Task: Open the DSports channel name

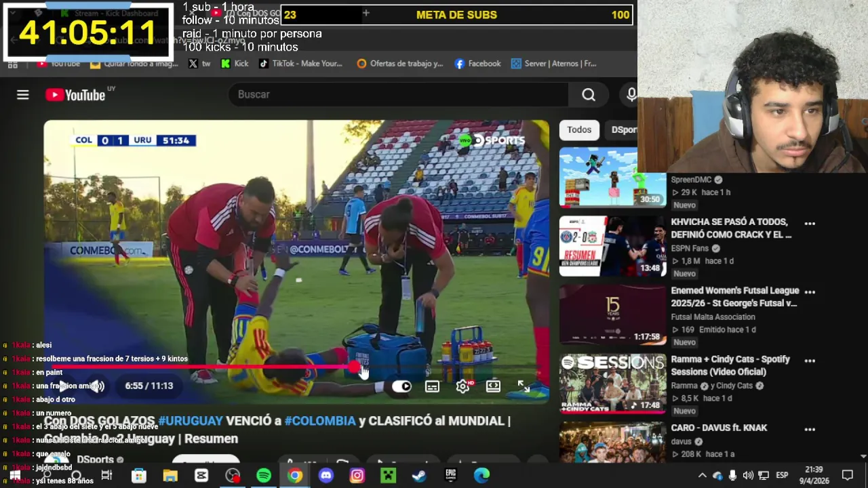Action: click(x=95, y=460)
